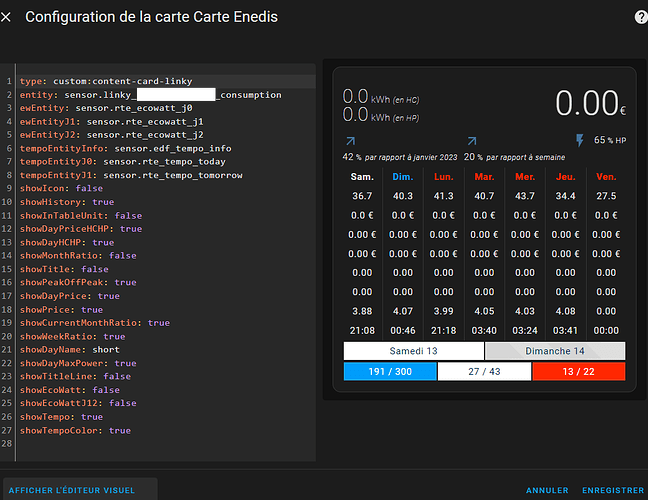Click the showInTableUnit: false line
This screenshot has height=500, width=648.
click(81, 216)
